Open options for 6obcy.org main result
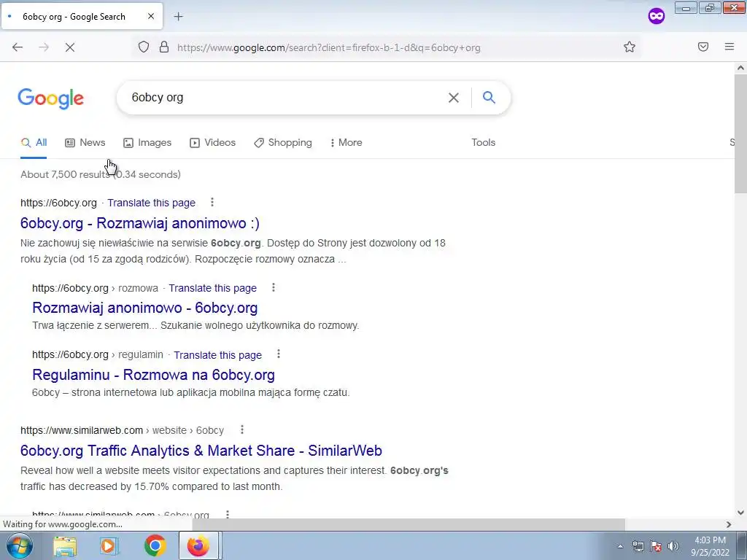The height and width of the screenshot is (560, 747). [212, 203]
